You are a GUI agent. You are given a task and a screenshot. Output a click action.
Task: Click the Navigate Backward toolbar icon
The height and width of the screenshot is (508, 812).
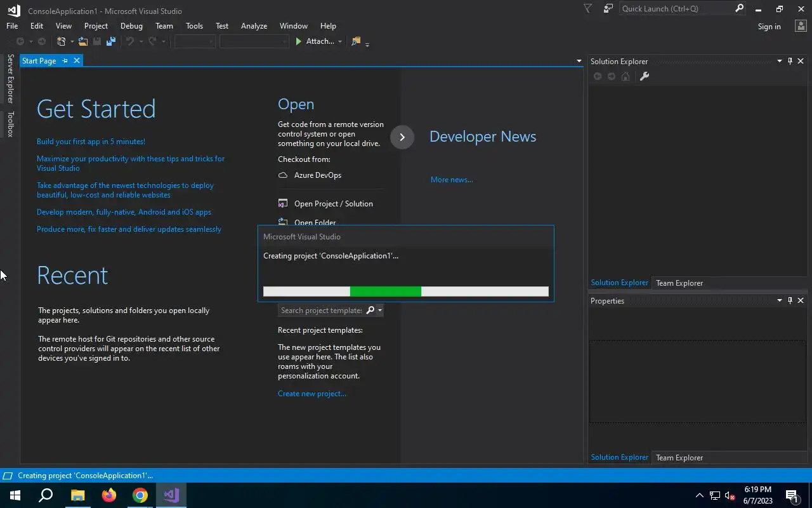(x=20, y=41)
